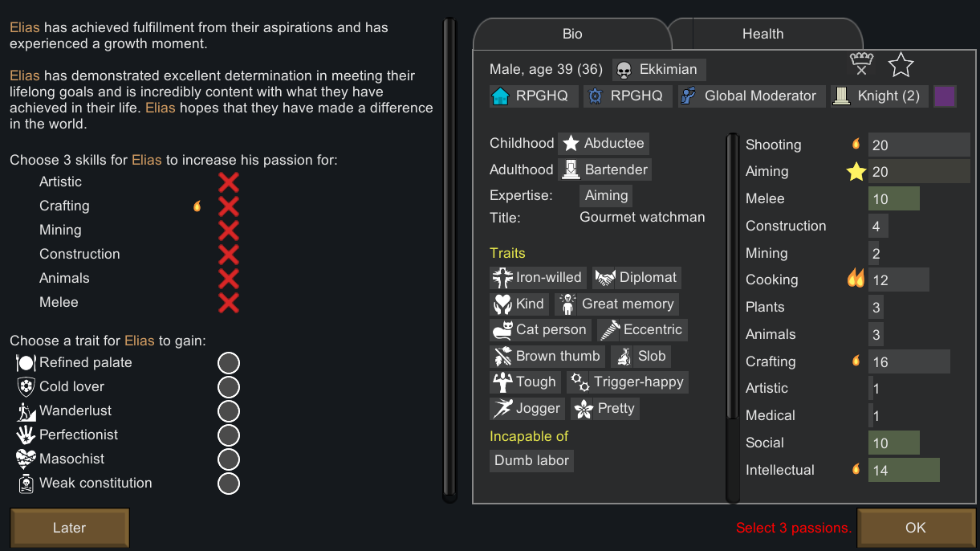
Task: Select the Wanderlust trait radio button
Action: 229,411
